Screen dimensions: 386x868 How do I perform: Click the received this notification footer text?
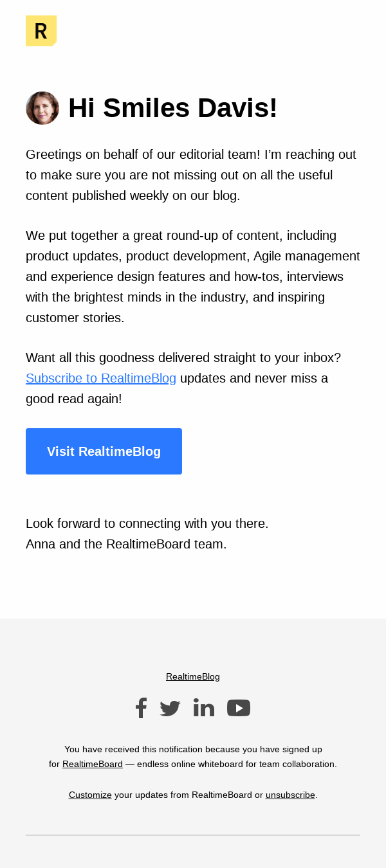(193, 749)
